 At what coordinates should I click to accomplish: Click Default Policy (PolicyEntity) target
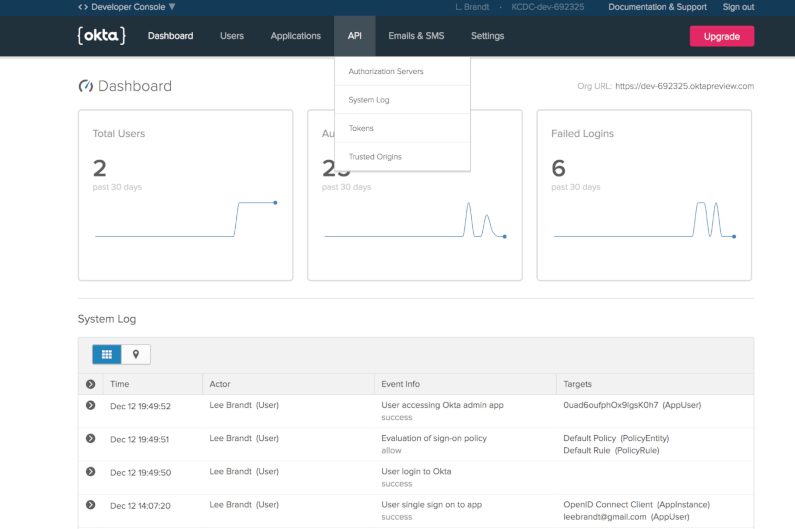click(616, 438)
